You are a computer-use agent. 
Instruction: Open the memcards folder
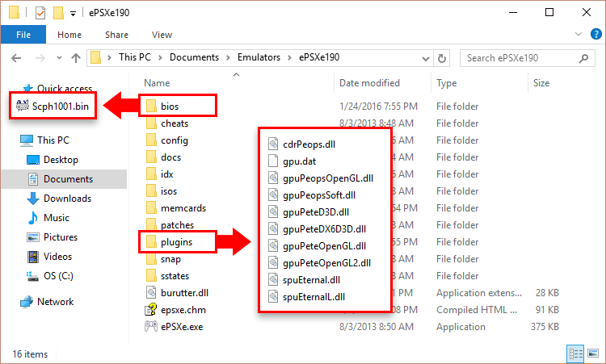tap(179, 208)
